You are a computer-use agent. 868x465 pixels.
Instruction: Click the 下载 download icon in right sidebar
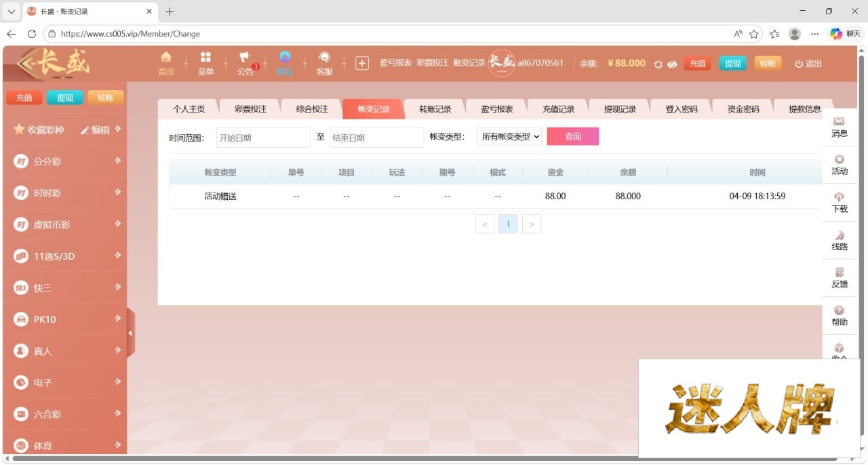[840, 197]
